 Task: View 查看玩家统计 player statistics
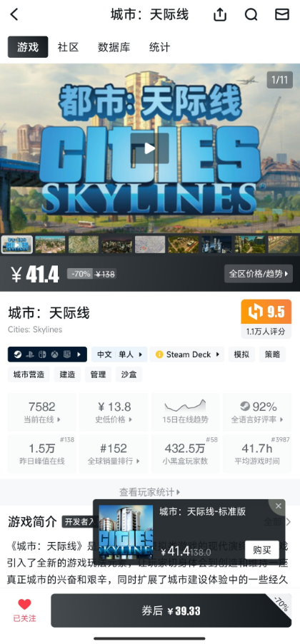[x=150, y=491]
